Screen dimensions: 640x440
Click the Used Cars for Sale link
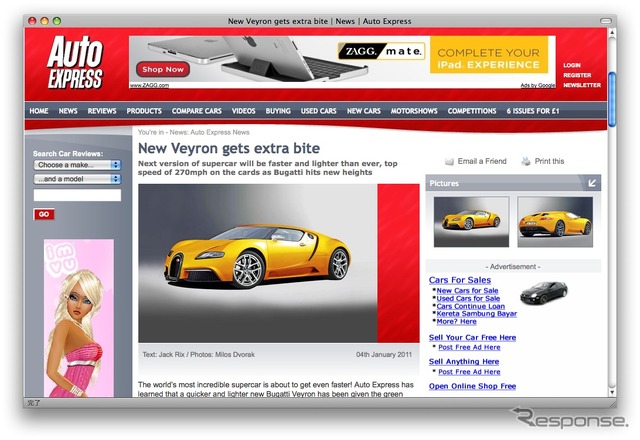click(x=468, y=298)
